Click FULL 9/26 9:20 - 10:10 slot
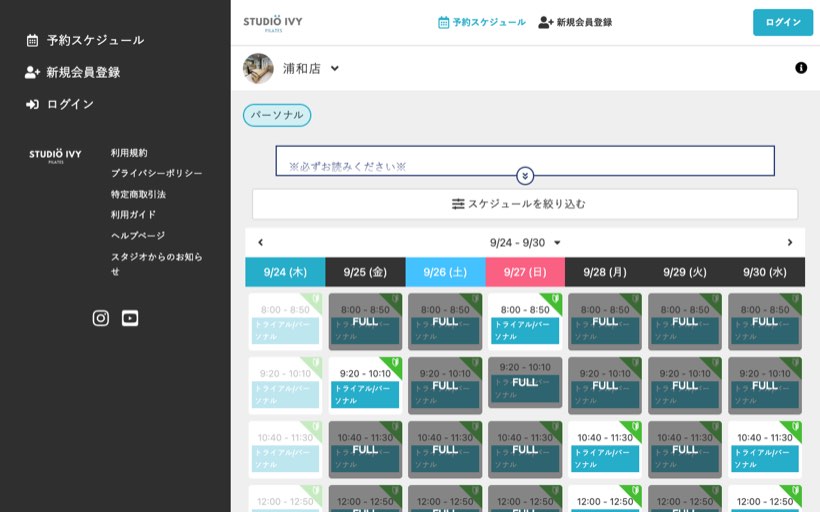The height and width of the screenshot is (512, 820). (445, 385)
